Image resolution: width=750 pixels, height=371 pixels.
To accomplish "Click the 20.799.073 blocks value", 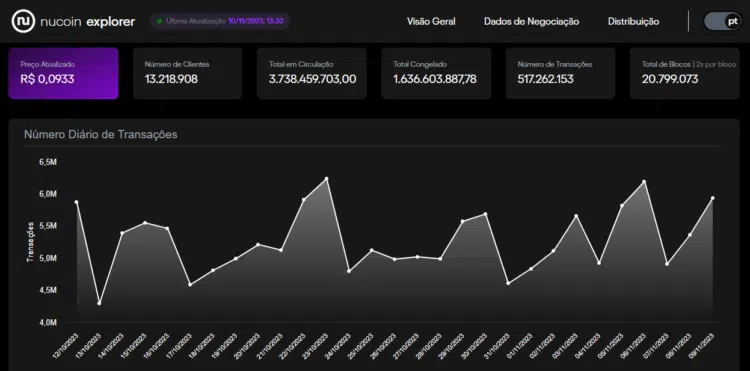I will (x=670, y=79).
